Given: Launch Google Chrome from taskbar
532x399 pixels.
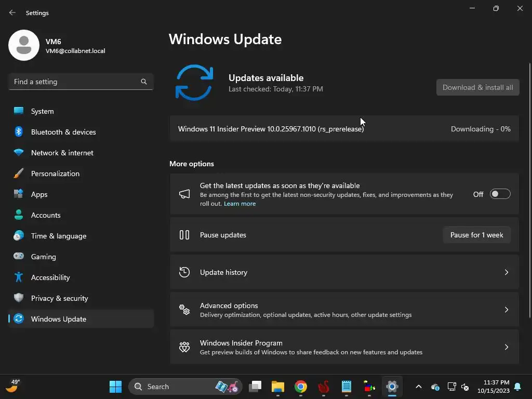Looking at the screenshot, I should click(x=301, y=387).
